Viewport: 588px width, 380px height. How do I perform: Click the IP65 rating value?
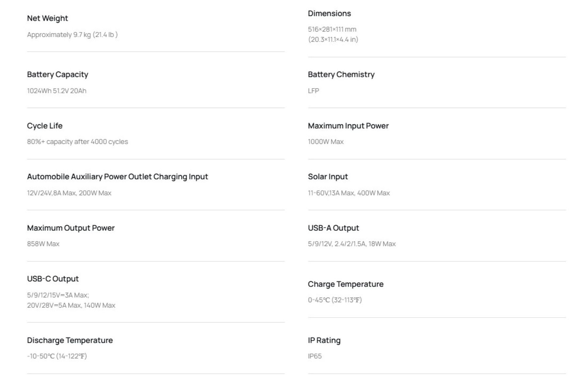coord(315,356)
